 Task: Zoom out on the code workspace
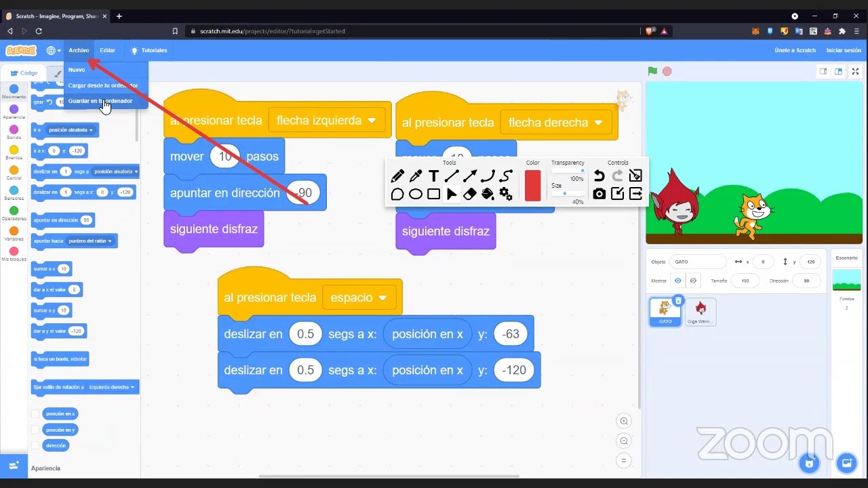pyautogui.click(x=624, y=441)
